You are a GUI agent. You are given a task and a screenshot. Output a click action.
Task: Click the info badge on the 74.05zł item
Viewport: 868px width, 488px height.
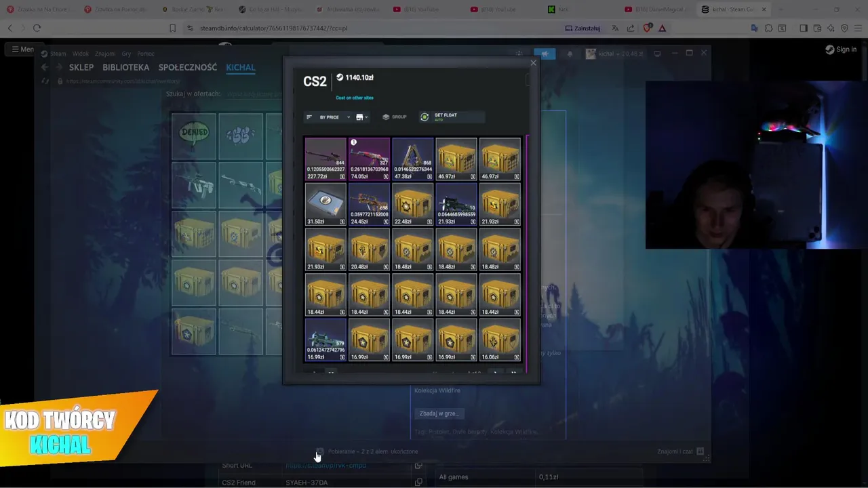tap(353, 142)
